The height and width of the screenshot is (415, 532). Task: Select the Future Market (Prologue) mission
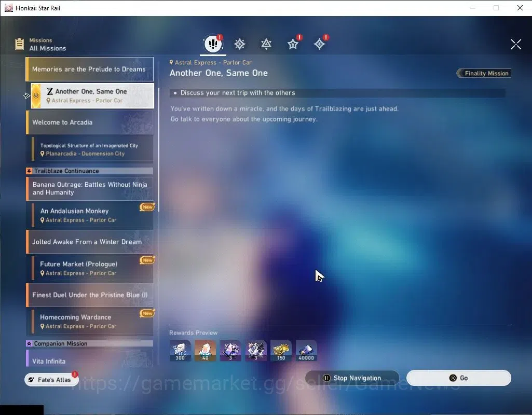[x=92, y=268]
